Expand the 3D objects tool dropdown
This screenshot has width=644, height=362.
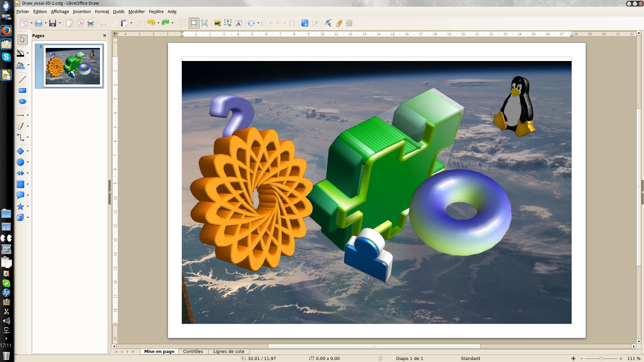coord(28,218)
